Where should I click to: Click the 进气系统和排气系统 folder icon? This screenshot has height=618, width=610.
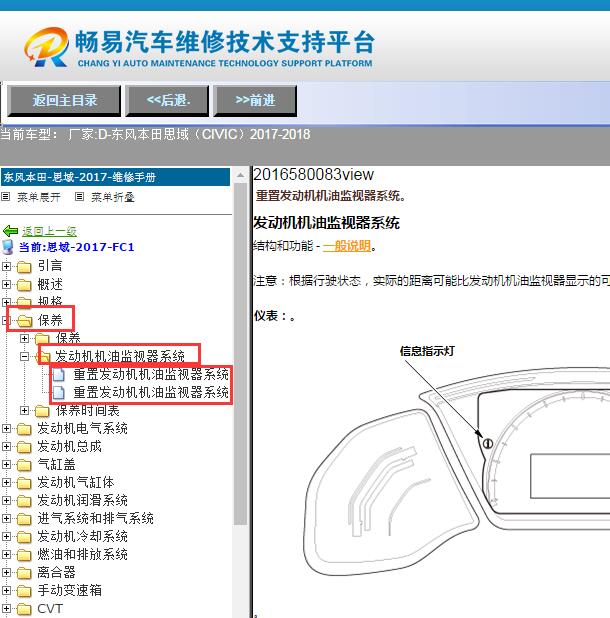pyautogui.click(x=24, y=519)
